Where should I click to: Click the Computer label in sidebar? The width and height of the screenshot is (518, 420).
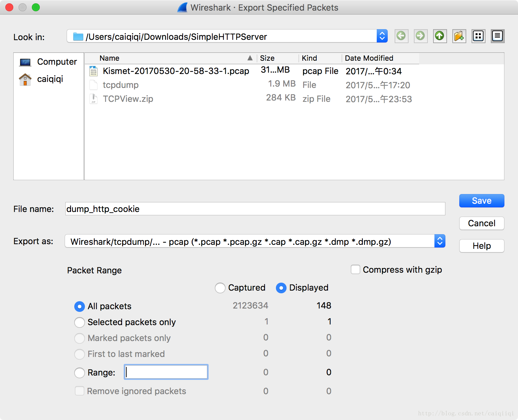point(57,62)
